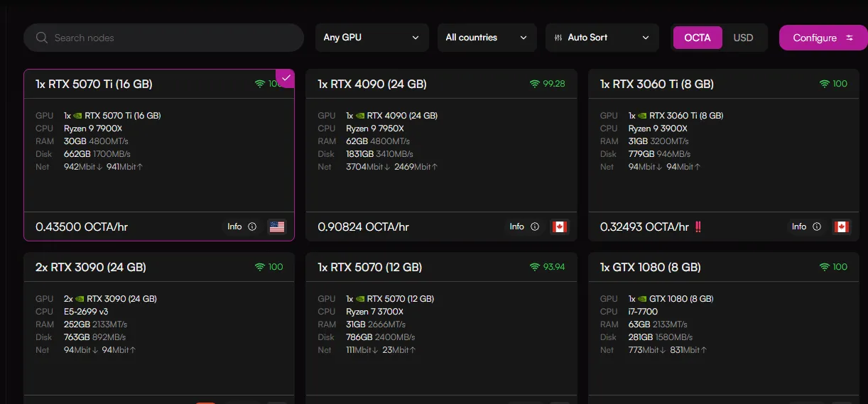The height and width of the screenshot is (404, 868).
Task: Click wifi reliability icon on RTX 4090 card
Action: point(535,84)
